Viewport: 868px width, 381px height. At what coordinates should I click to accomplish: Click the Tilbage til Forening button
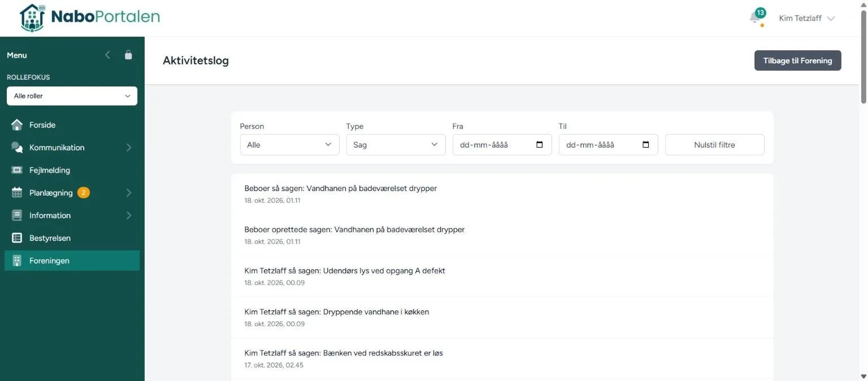(x=797, y=60)
